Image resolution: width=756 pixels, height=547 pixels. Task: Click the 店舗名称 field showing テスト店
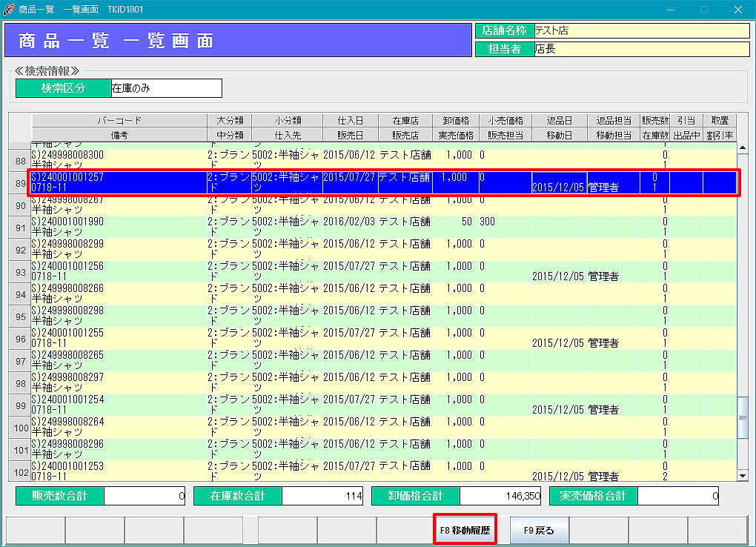pyautogui.click(x=641, y=31)
